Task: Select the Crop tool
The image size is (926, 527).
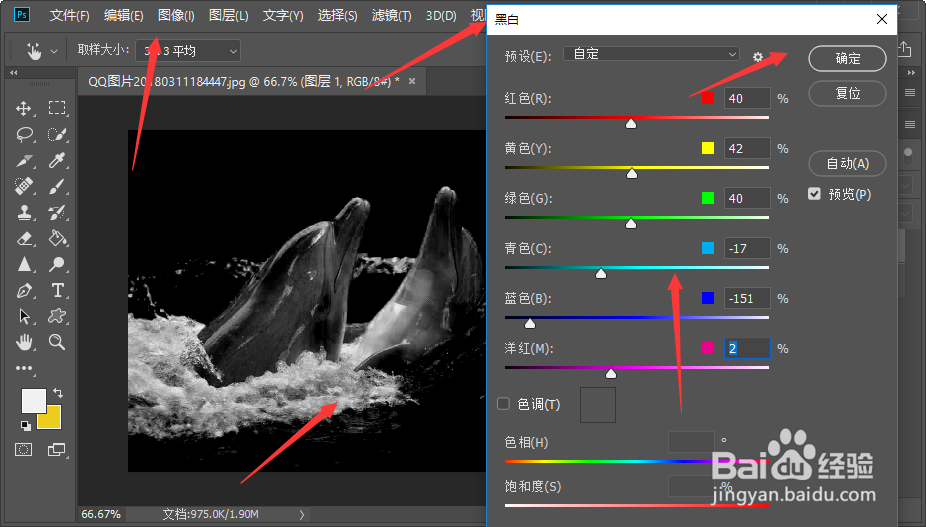Action: click(x=24, y=160)
